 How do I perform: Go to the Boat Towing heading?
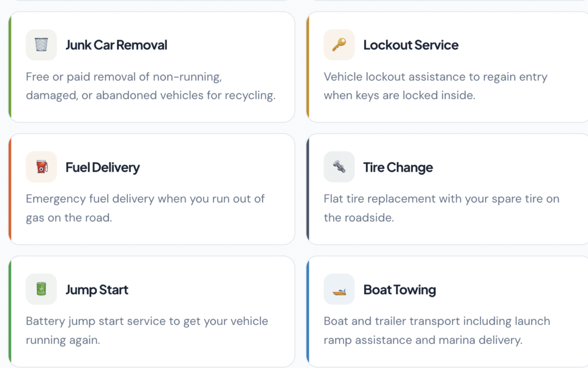click(x=400, y=289)
